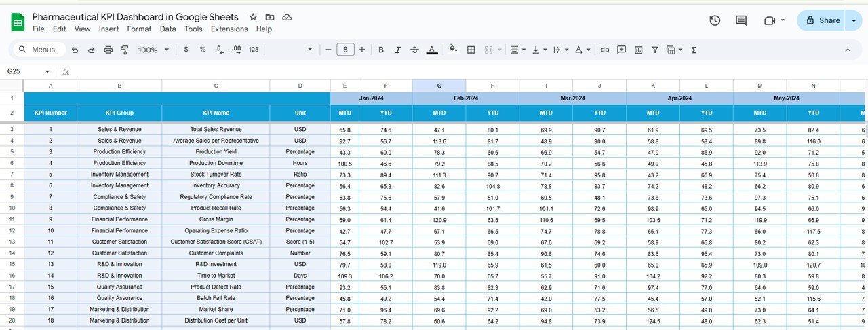Click the Functions sigma icon
Screen dimensions: 868x330
[694, 50]
